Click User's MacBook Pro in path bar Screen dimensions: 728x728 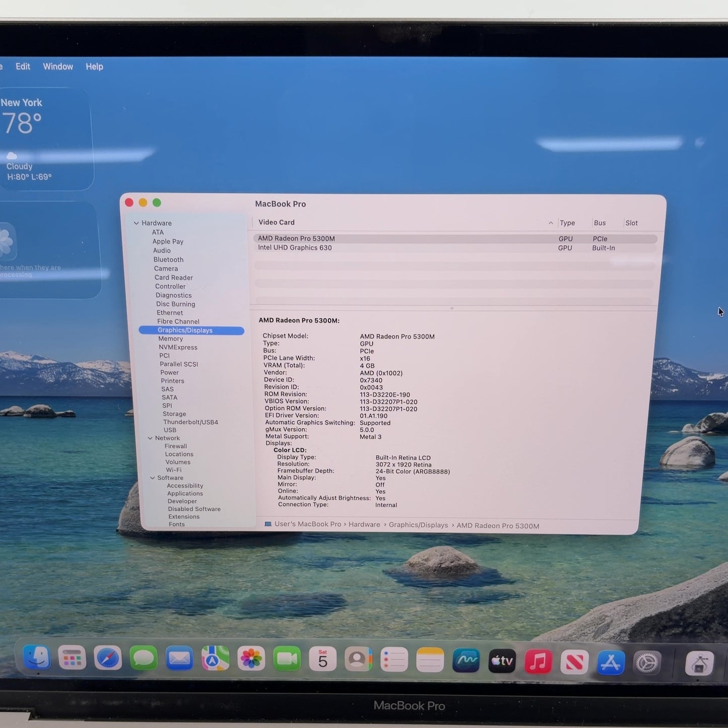click(x=308, y=524)
